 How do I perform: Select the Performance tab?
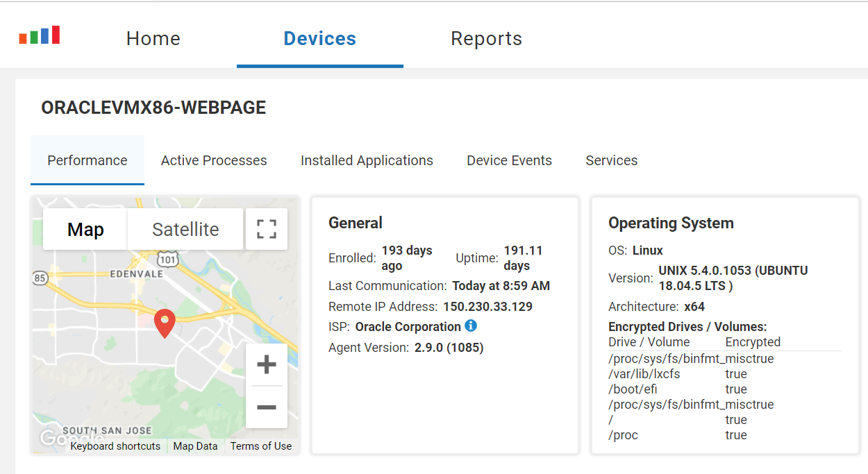click(87, 160)
